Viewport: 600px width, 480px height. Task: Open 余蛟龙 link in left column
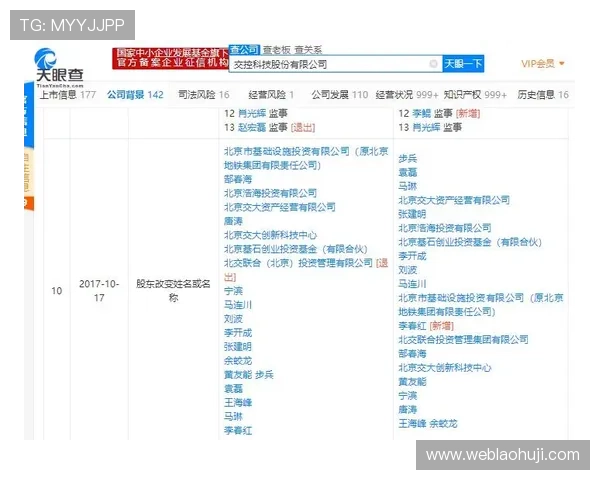click(x=238, y=361)
